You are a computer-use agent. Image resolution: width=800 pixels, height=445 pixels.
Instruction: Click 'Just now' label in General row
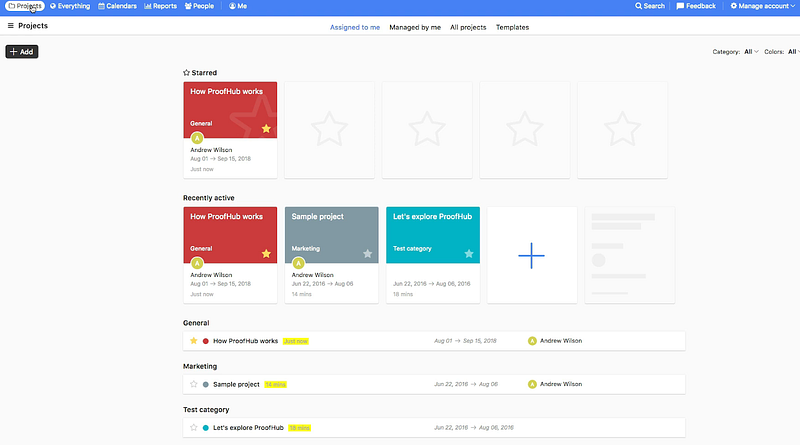pyautogui.click(x=296, y=341)
